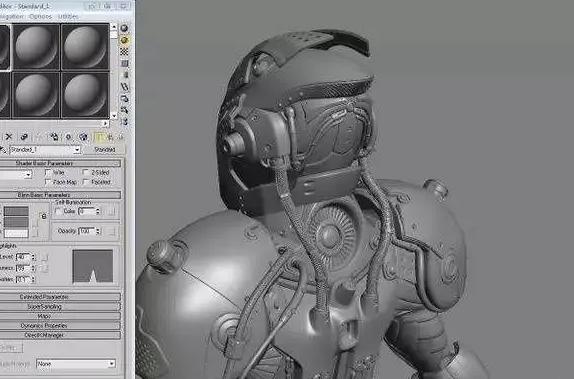Collapse the Shader Basic Parameters rollout
The height and width of the screenshot is (379, 574).
click(60, 163)
